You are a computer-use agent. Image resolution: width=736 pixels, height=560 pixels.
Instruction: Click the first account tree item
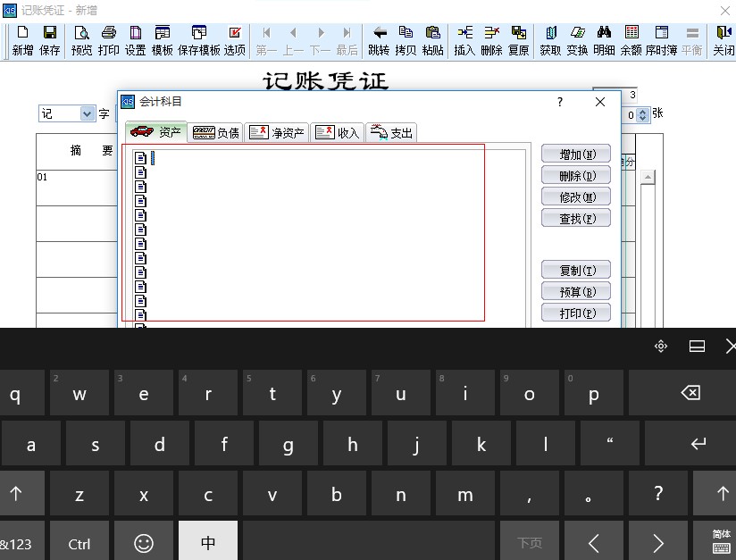click(x=140, y=158)
